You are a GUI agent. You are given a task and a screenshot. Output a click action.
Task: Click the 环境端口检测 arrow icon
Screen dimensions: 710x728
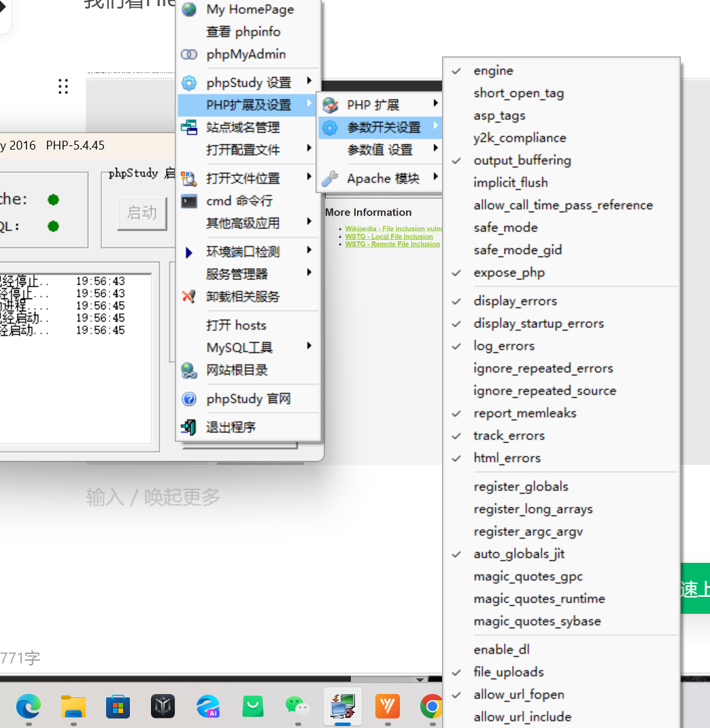coord(188,252)
